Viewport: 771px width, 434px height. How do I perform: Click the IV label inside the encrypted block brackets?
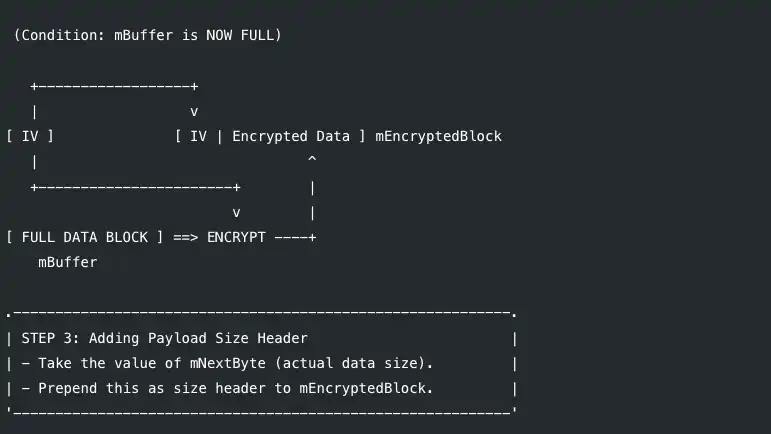(198, 136)
